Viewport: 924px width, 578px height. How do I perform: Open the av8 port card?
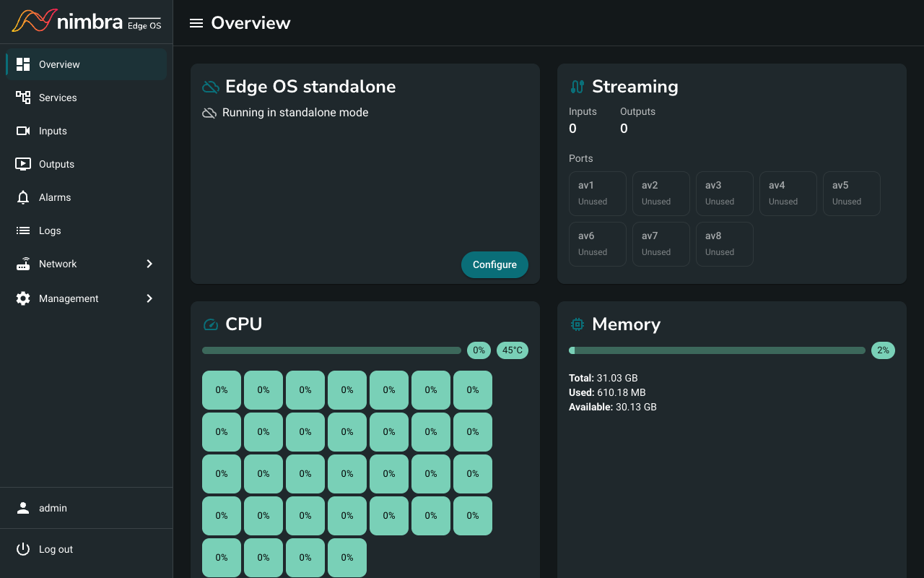click(725, 244)
